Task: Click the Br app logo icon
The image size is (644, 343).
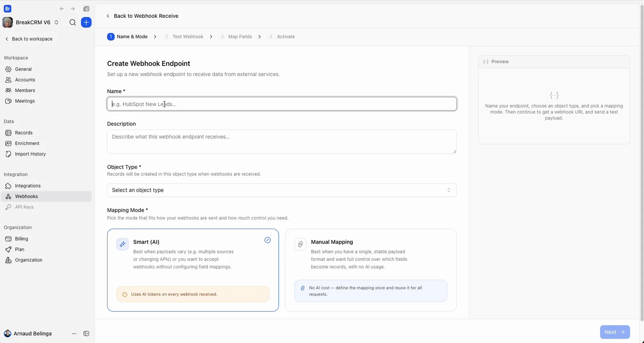Action: (x=7, y=9)
